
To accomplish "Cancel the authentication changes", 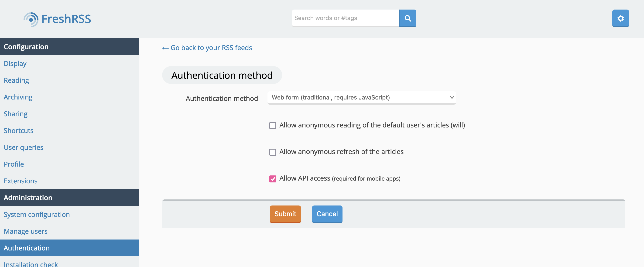I will coord(327,214).
